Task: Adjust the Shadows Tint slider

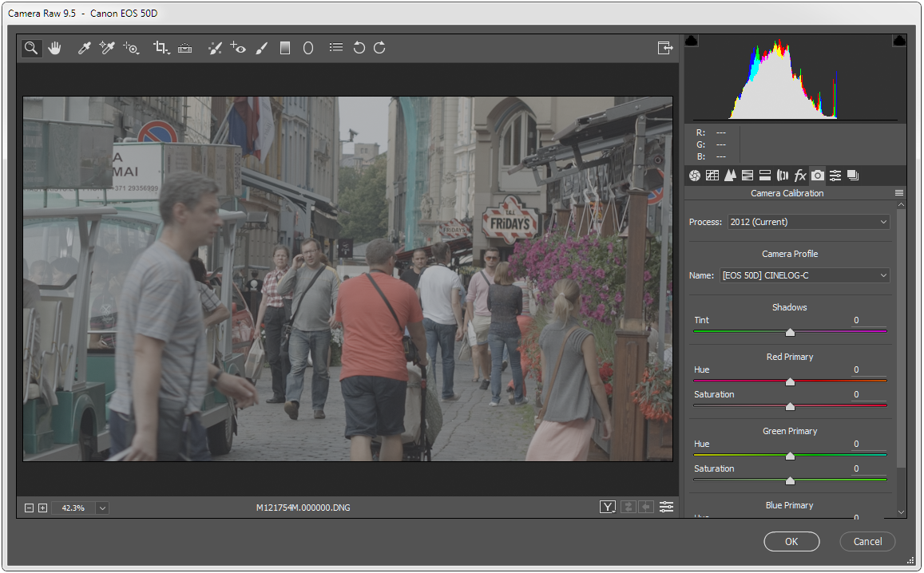Action: (791, 332)
